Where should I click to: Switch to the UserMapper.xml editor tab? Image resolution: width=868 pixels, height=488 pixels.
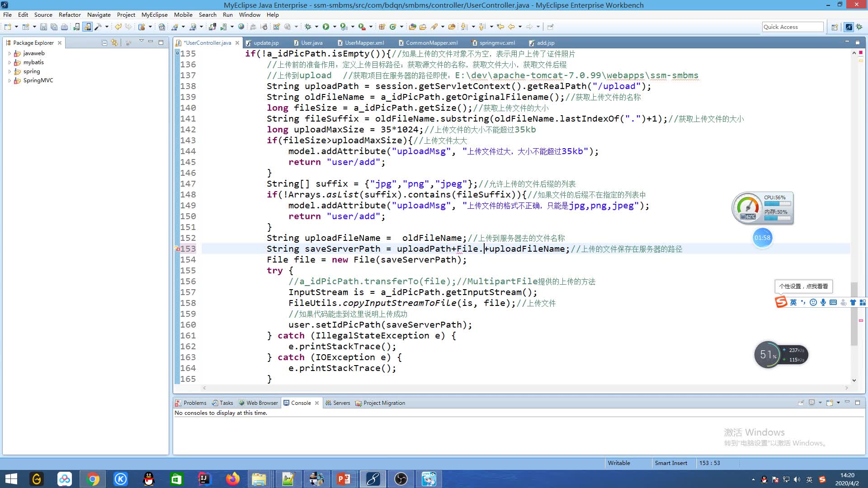(x=364, y=43)
